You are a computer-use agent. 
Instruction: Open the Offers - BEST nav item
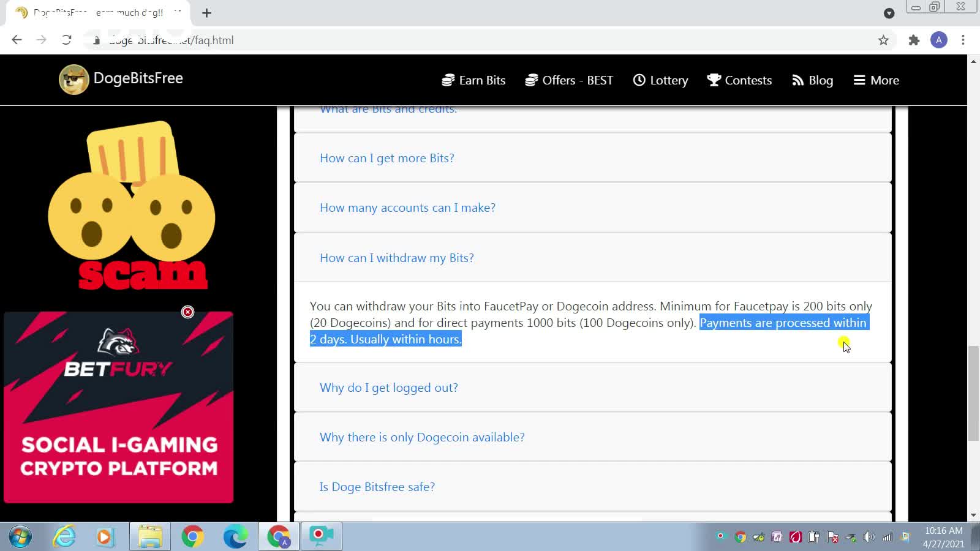click(x=569, y=80)
